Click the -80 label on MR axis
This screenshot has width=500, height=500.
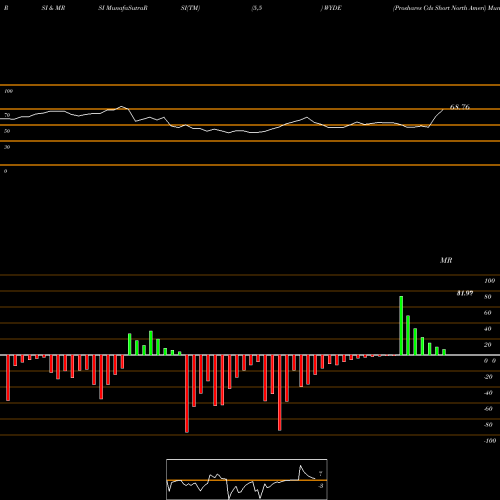488,425
